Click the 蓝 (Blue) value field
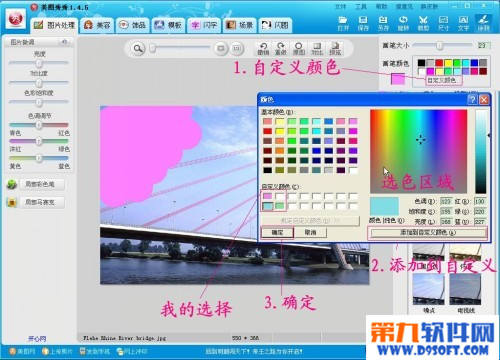500x360 pixels. pos(479,222)
